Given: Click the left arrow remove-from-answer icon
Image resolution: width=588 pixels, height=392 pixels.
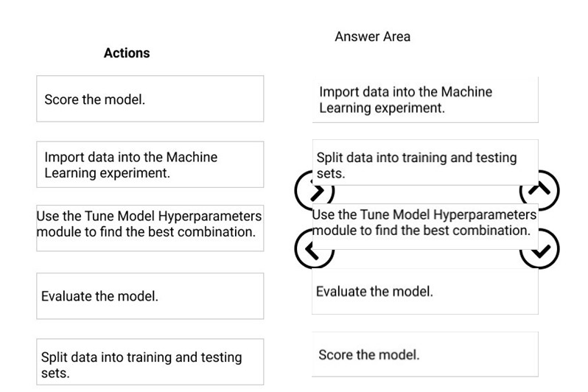Looking at the screenshot, I should click(x=314, y=249).
